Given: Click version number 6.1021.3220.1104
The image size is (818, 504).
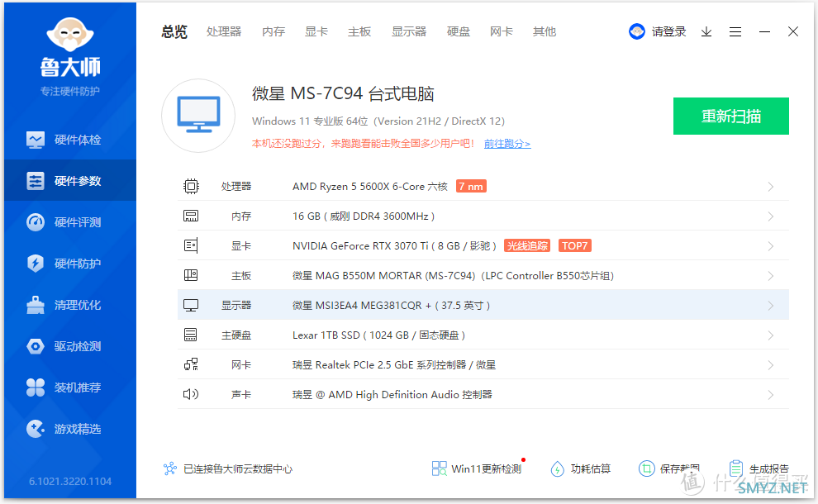Looking at the screenshot, I should click(70, 481).
